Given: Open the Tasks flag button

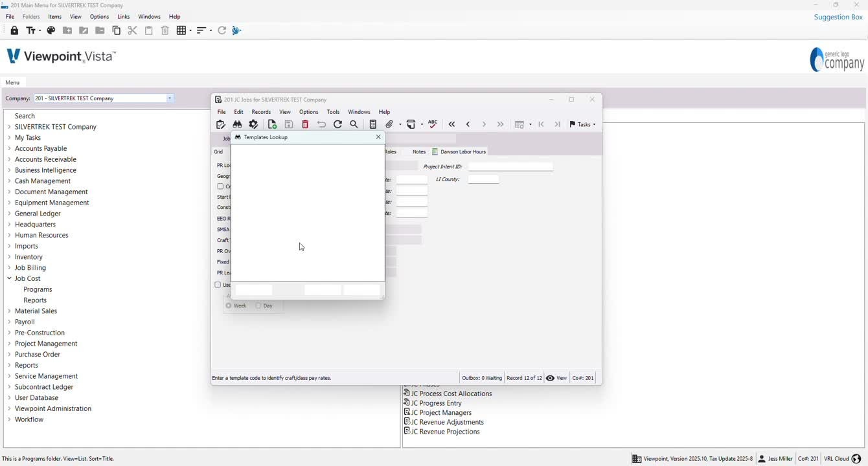Looking at the screenshot, I should [x=582, y=124].
